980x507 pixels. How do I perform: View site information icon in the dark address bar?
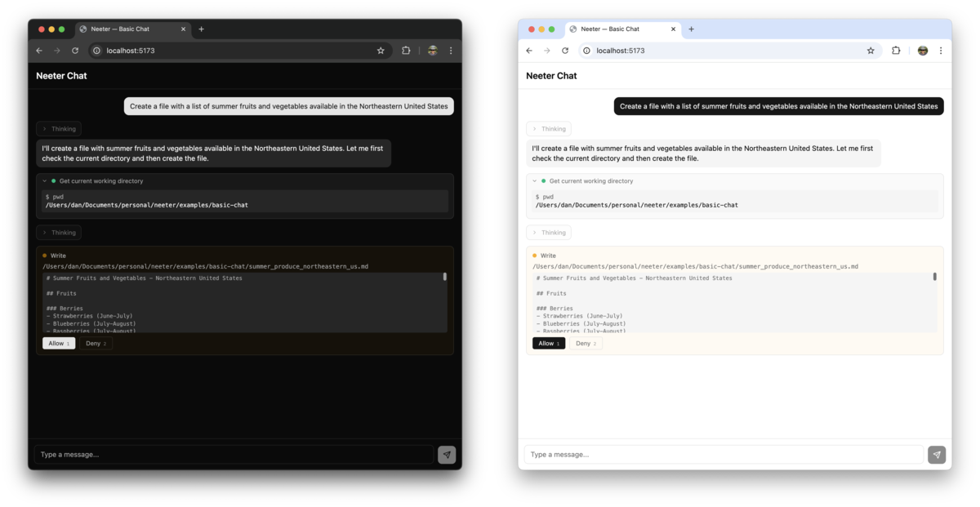click(x=96, y=51)
